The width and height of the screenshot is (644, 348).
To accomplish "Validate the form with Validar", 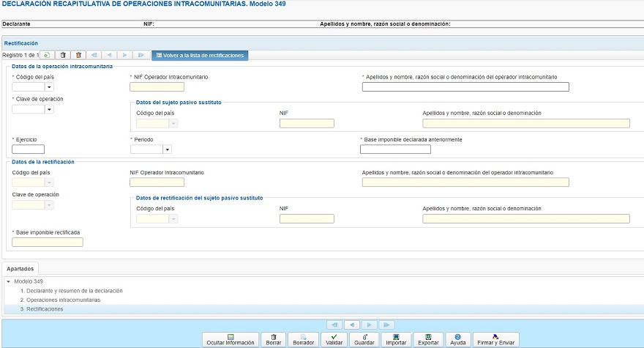I will click(x=334, y=340).
